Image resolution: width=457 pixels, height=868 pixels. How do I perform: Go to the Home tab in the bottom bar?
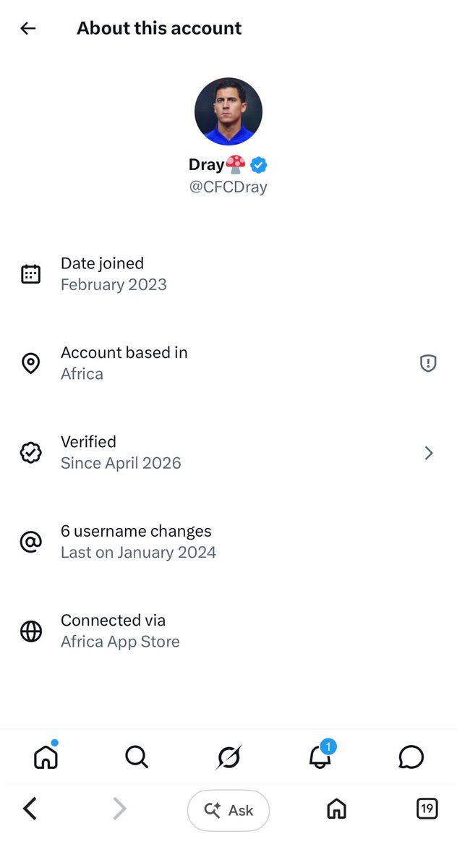click(46, 757)
